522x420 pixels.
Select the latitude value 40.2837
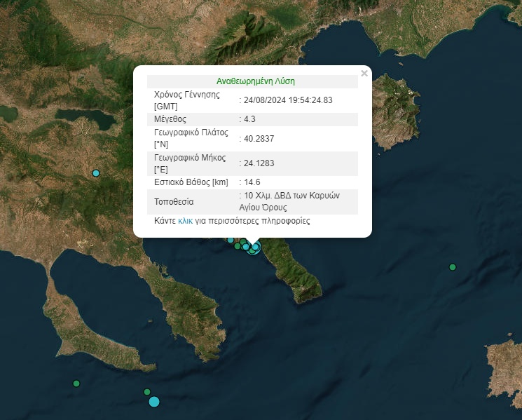(259, 139)
